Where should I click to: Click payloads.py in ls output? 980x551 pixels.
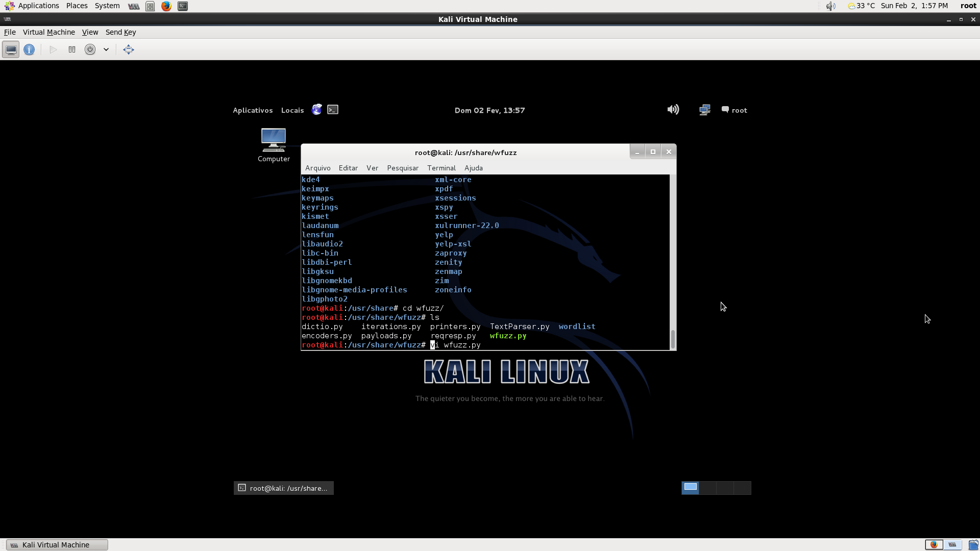386,336
